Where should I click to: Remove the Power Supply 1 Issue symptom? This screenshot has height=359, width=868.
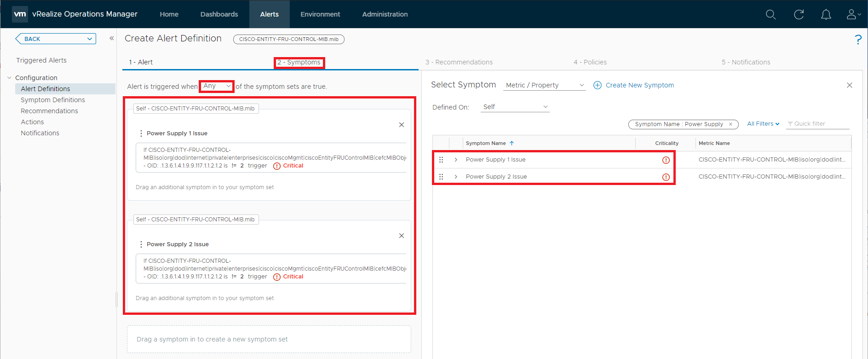click(x=401, y=125)
